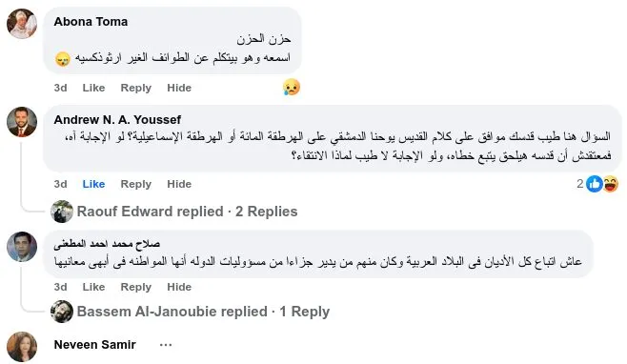This screenshot has width=627, height=364.
Task: Open the three-dots menu beside Neveen Samir
Action: [166, 344]
